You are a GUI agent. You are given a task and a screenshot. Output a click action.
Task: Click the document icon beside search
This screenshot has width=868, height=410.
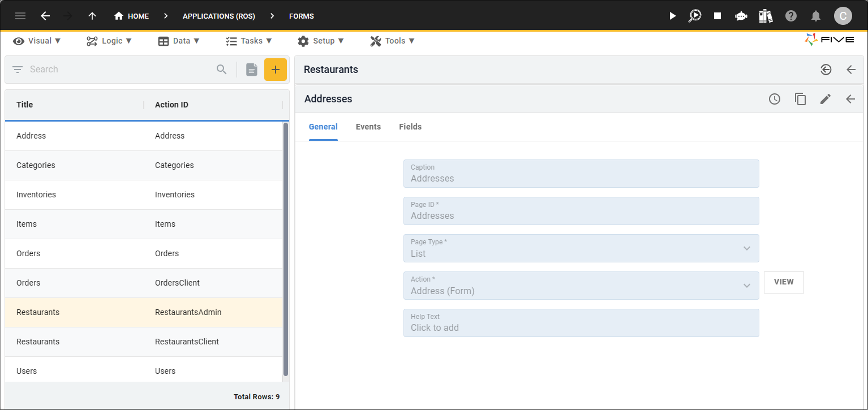click(x=252, y=70)
